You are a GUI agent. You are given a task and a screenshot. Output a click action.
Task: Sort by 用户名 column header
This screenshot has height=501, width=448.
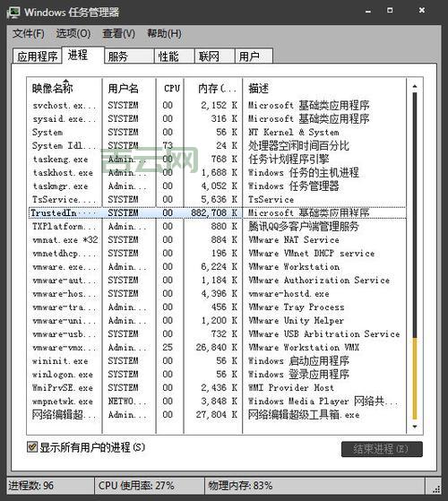coord(129,88)
